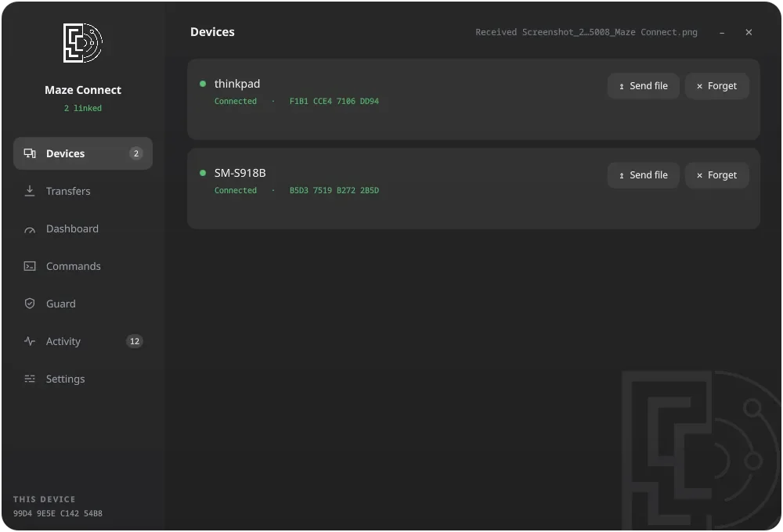783x532 pixels.
Task: Minimize the Maze Connect window
Action: tap(722, 32)
